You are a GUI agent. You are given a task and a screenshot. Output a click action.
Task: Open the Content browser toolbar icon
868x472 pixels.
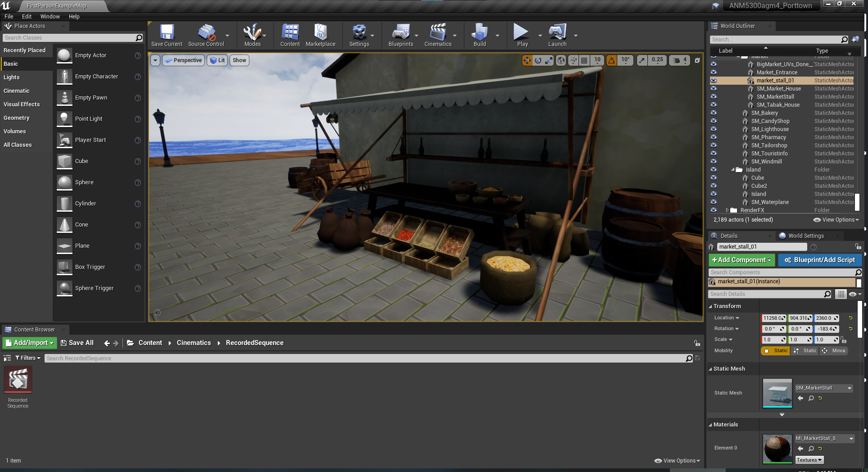(290, 35)
